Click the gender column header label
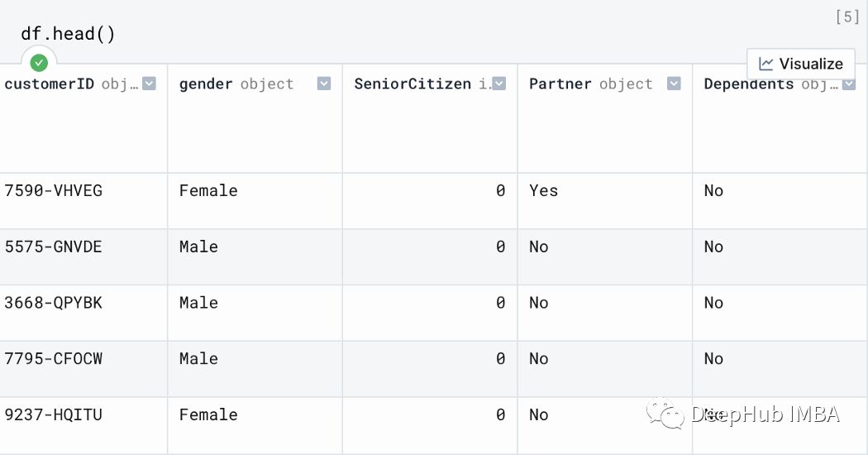The width and height of the screenshot is (868, 455). 206,84
